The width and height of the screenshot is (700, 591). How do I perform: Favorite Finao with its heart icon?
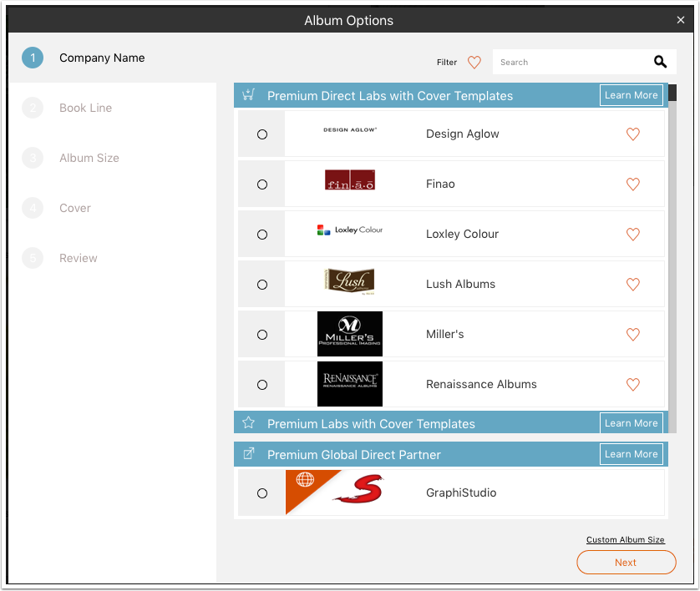633,184
